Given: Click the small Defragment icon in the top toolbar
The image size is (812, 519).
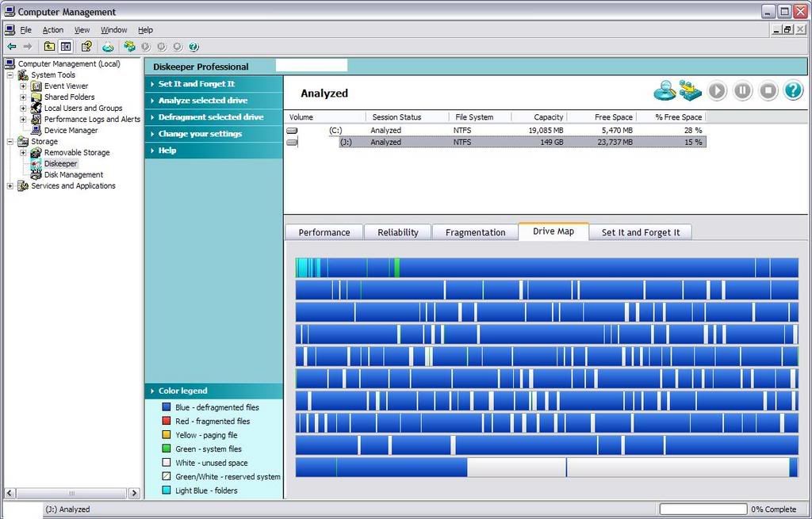Looking at the screenshot, I should [129, 47].
